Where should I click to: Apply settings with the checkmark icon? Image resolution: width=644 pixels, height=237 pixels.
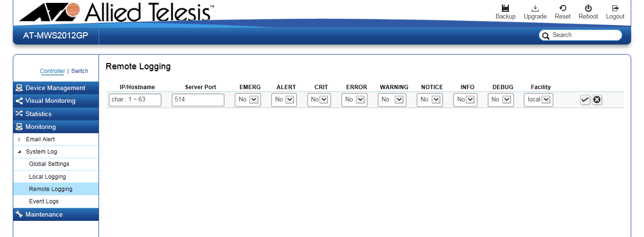pyautogui.click(x=585, y=100)
